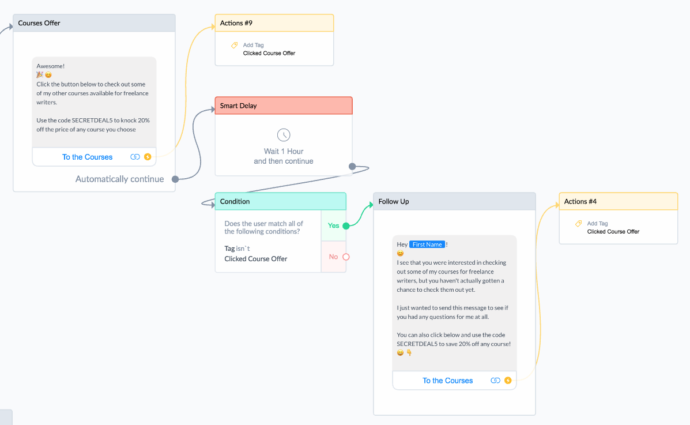Screen dimensions: 690x425
Task: Click the link icon in Follow Up button
Action: tap(495, 381)
